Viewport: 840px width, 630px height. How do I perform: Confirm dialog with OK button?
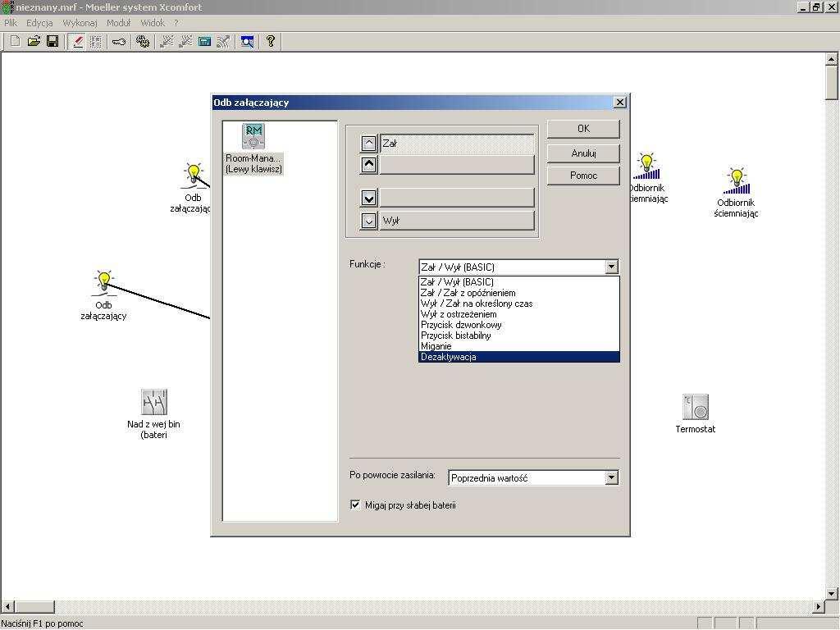coord(583,129)
